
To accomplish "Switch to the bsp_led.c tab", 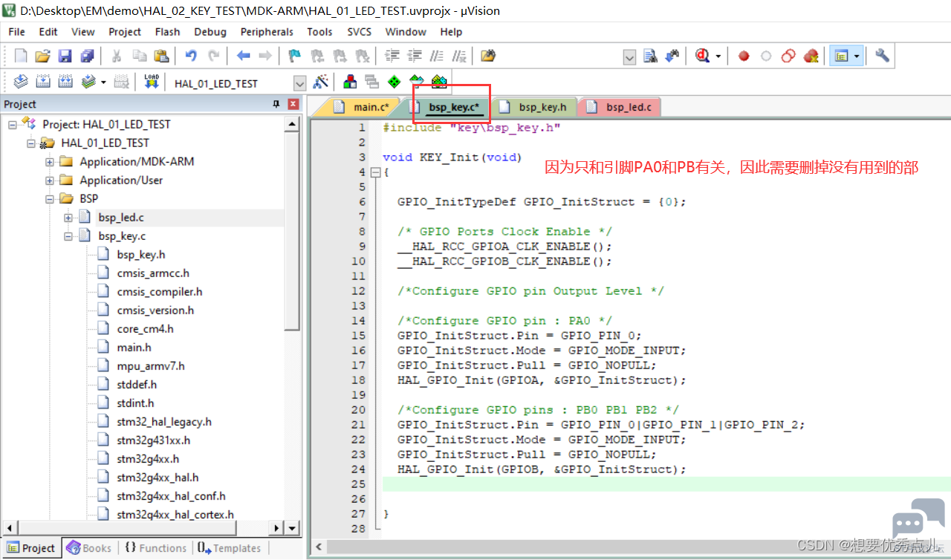I will (620, 107).
